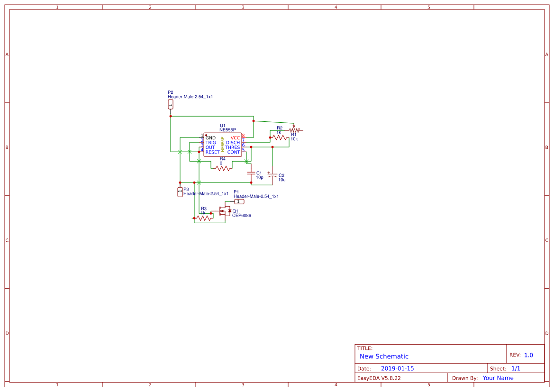Click the 10p value of C1

click(260, 177)
